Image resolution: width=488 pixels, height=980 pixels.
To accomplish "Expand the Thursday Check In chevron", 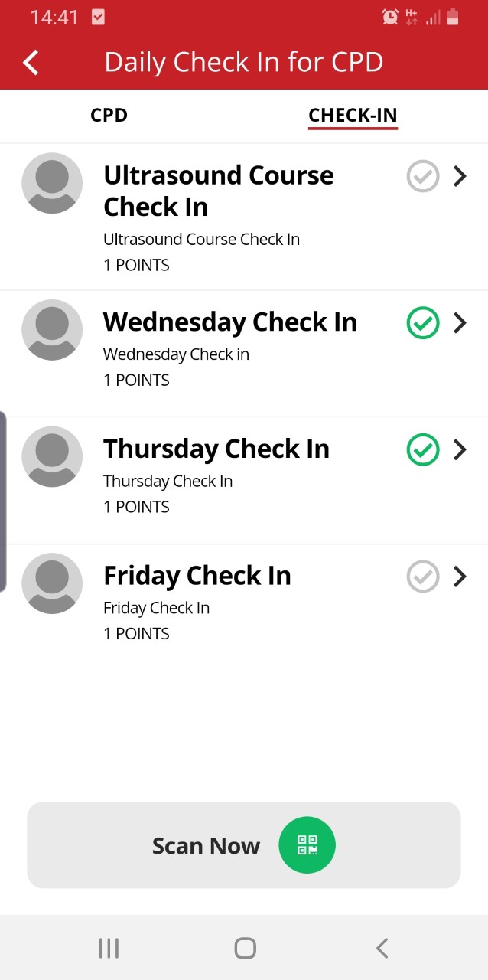I will 460,449.
